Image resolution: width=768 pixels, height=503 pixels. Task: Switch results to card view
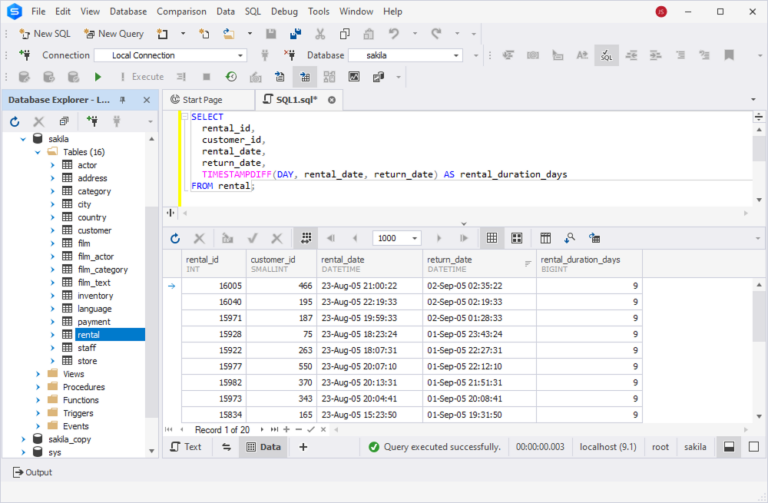pos(517,238)
